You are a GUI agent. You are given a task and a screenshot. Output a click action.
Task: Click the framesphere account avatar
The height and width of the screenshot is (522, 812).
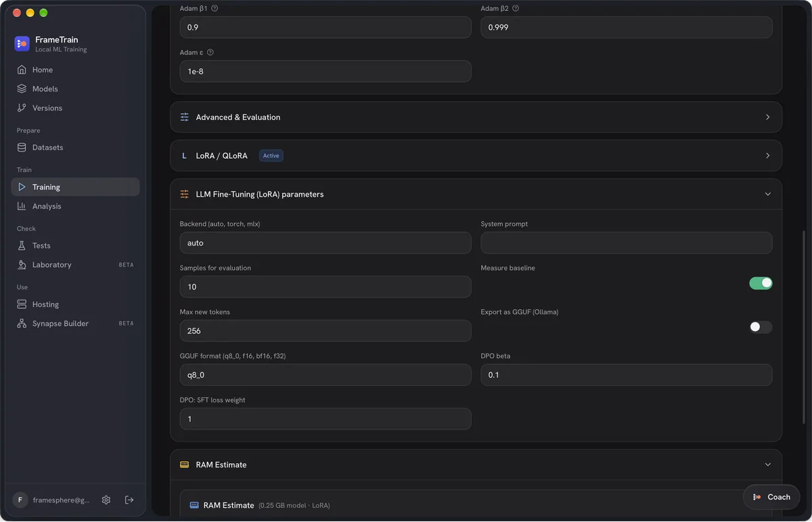tap(20, 500)
